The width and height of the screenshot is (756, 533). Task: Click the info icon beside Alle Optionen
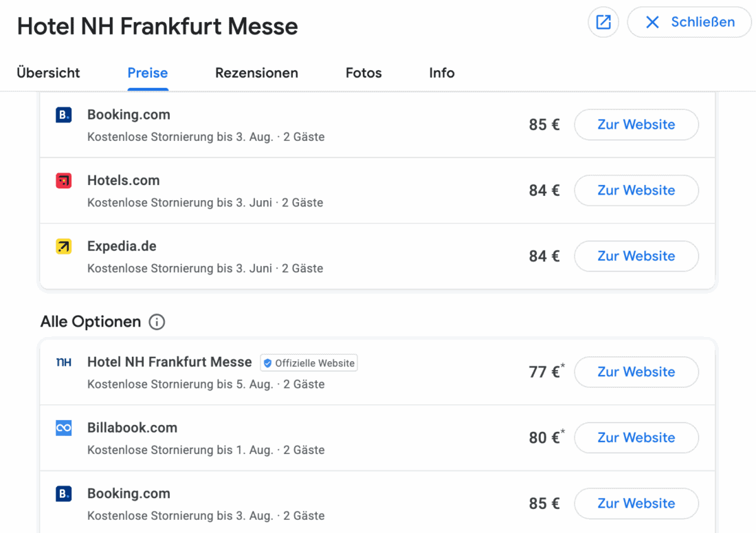(157, 322)
